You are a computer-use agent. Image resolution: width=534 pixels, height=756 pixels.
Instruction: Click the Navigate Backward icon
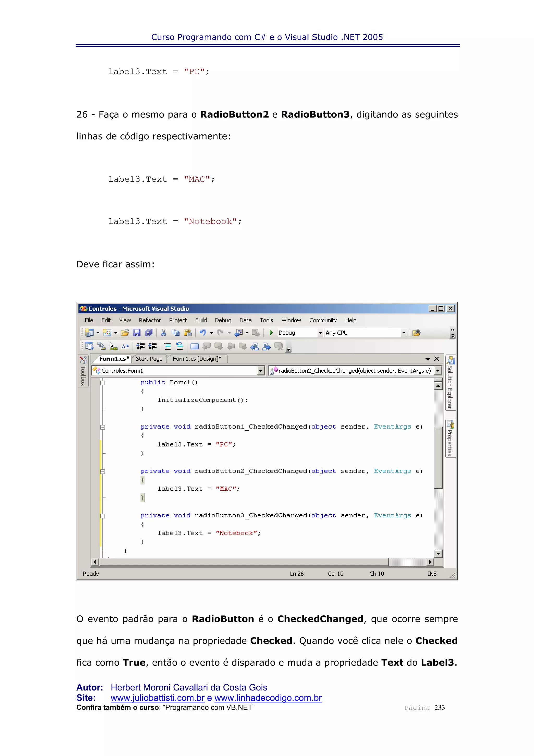point(239,333)
